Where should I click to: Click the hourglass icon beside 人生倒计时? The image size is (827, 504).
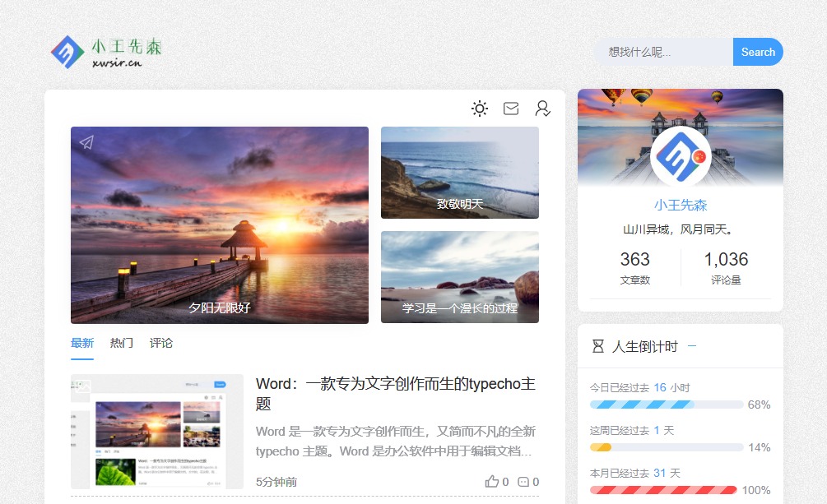pos(598,347)
